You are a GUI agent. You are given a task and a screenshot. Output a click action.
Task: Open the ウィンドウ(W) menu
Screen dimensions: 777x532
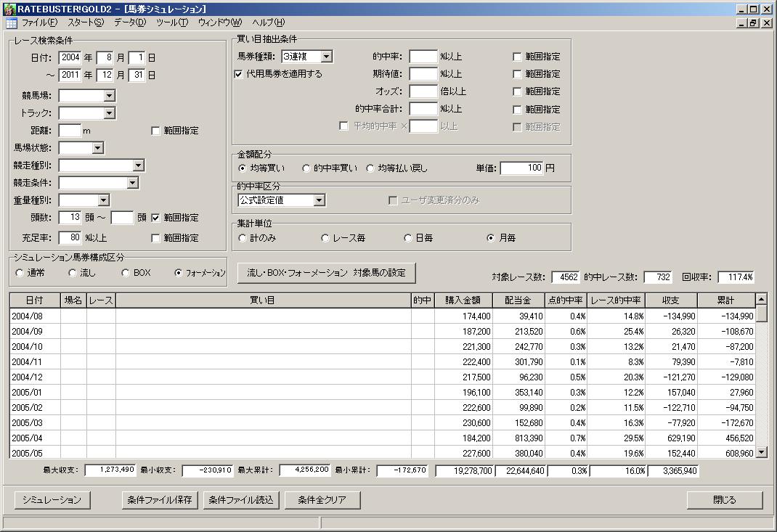point(219,22)
